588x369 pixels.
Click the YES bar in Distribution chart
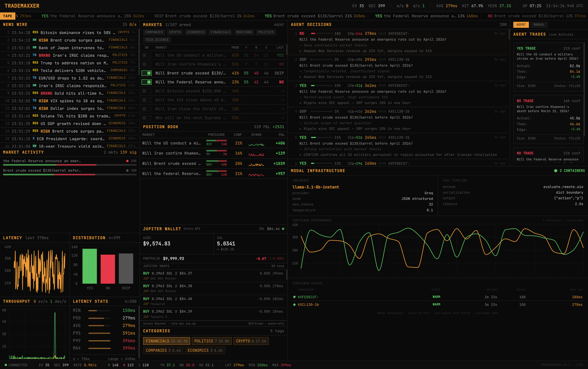[x=90, y=266]
